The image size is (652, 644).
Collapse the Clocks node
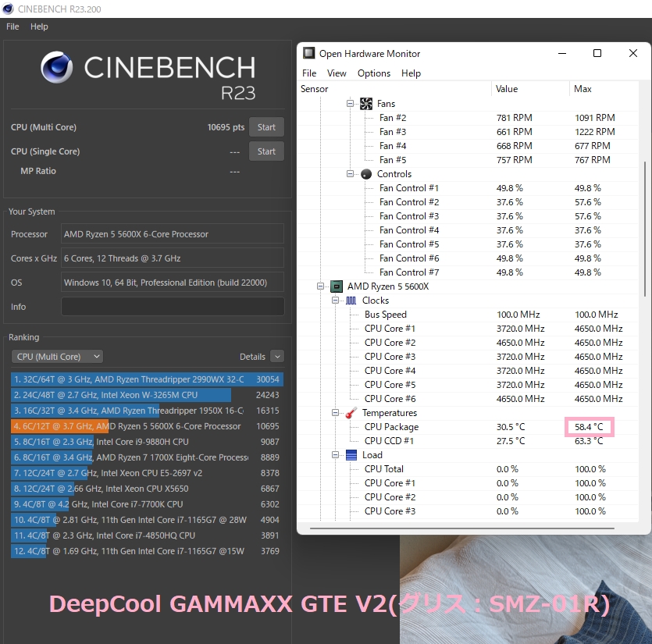(x=335, y=301)
